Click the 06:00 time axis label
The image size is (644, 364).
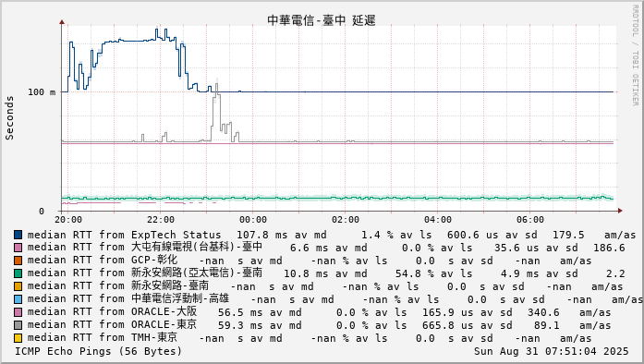[x=530, y=220]
